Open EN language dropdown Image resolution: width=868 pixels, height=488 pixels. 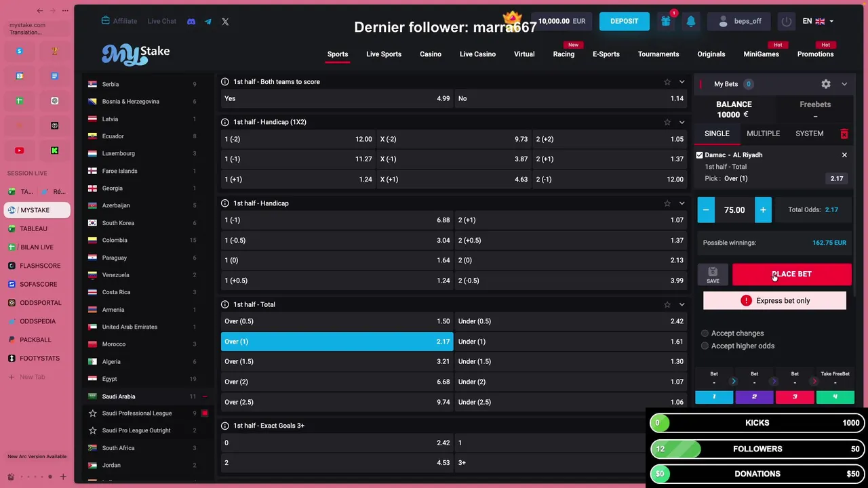(818, 21)
